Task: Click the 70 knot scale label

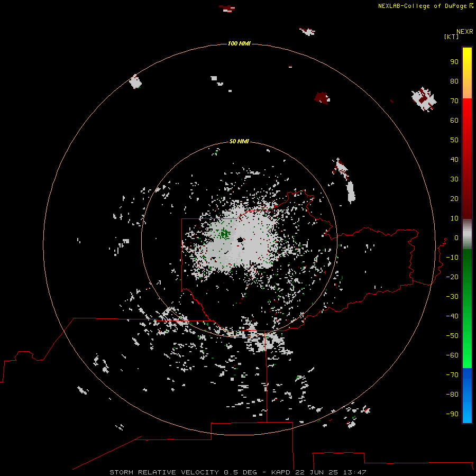Action: click(x=454, y=101)
